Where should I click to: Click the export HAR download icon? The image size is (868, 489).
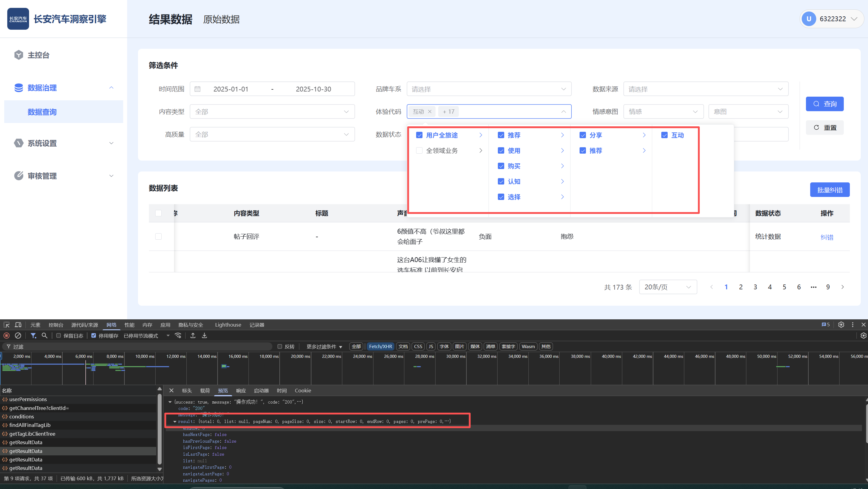click(x=204, y=336)
